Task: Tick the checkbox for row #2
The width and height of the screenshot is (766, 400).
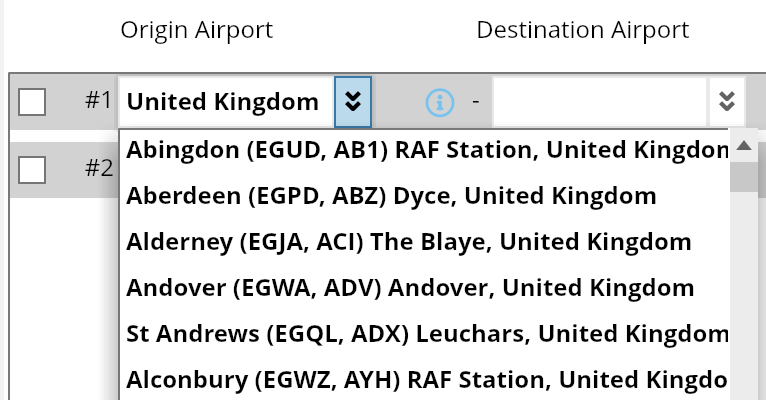Action: point(32,169)
